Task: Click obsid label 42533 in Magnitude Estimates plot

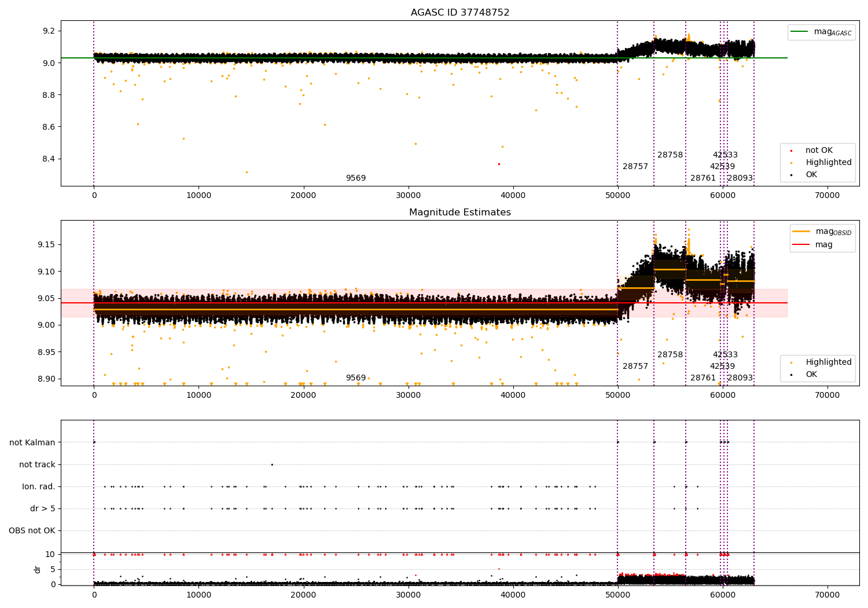Action: click(x=725, y=355)
